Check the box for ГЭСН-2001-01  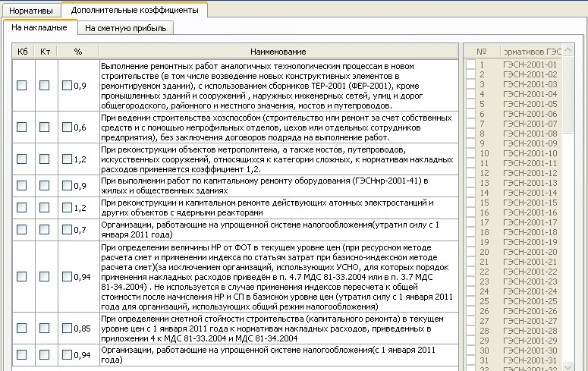click(x=470, y=64)
